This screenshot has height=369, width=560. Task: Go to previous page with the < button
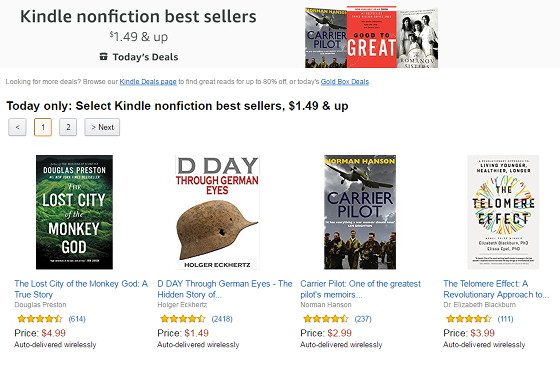(18, 127)
